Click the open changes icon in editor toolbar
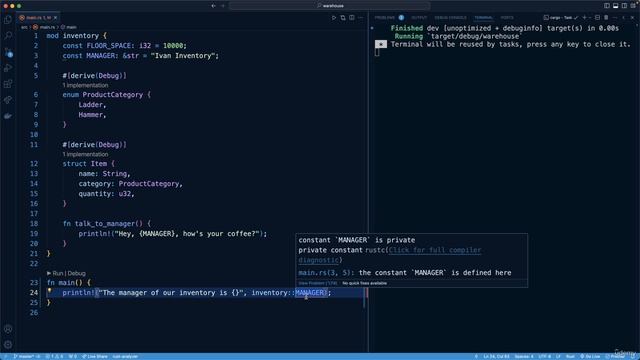Screen dimensions: 640x360 343,18
